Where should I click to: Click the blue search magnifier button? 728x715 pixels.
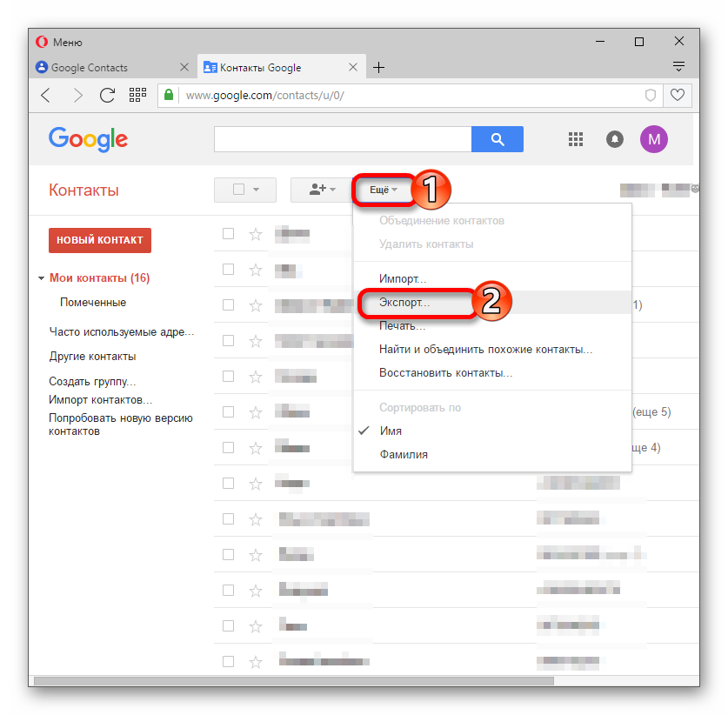pos(498,139)
